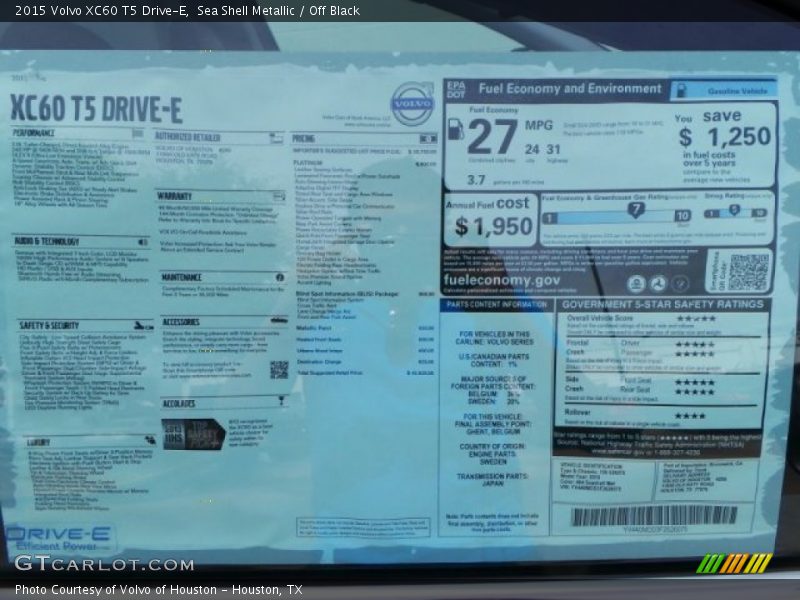The height and width of the screenshot is (600, 800).
Task: Click the Fuel Economy and Environment title
Action: [570, 89]
